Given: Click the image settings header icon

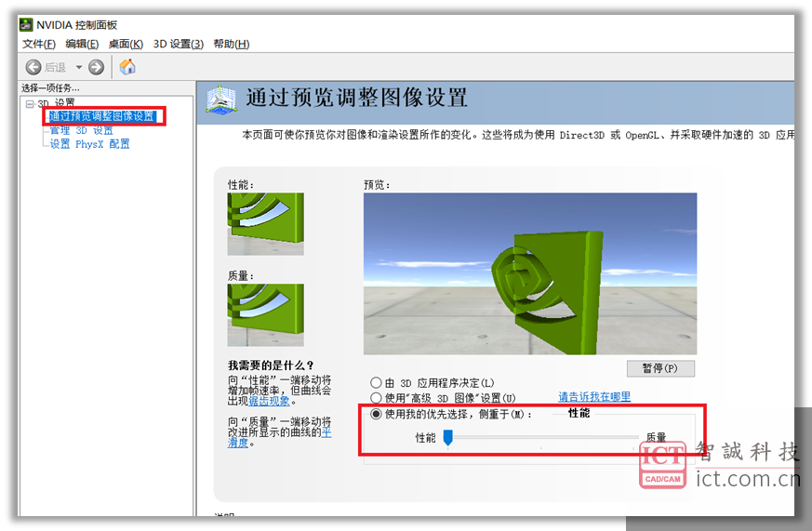Looking at the screenshot, I should [221, 99].
